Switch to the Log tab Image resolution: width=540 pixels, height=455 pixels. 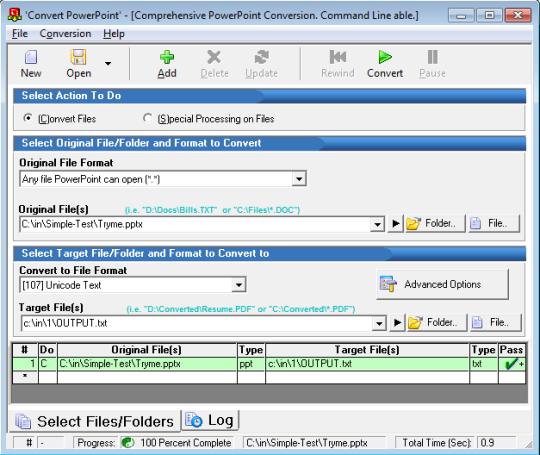(210, 420)
